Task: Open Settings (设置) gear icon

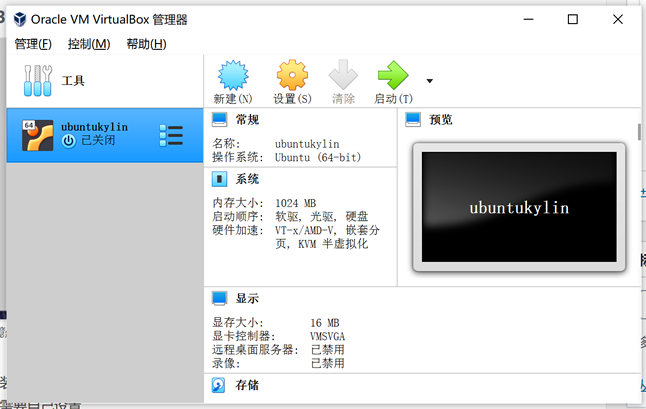Action: 292,75
